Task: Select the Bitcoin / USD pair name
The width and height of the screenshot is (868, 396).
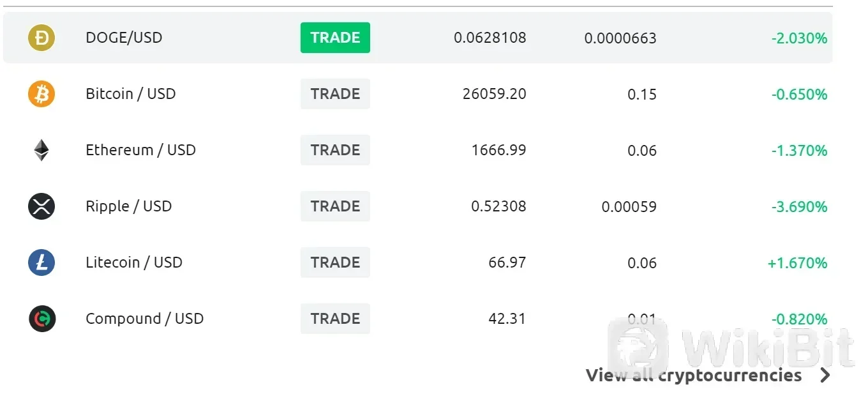Action: click(x=131, y=94)
